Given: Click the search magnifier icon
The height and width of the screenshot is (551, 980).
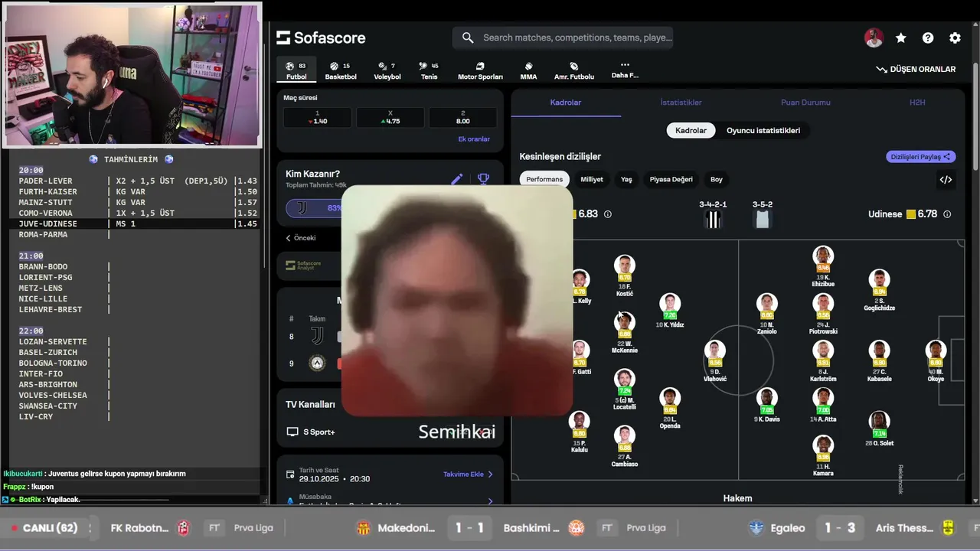Looking at the screenshot, I should point(468,37).
